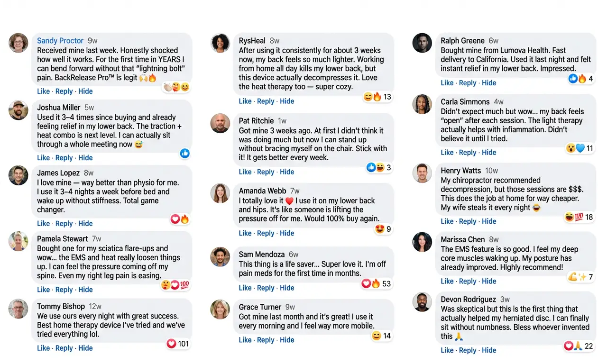Viewport: 598px width, 364px height.
Task: Hide Grace Turner's comment
Action: coord(287,340)
